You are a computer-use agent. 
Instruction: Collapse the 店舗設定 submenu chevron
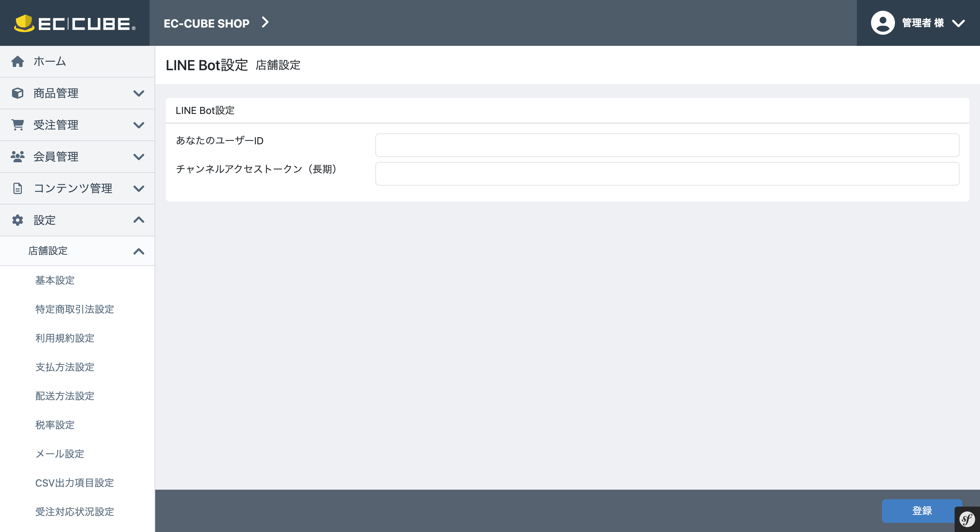click(139, 251)
